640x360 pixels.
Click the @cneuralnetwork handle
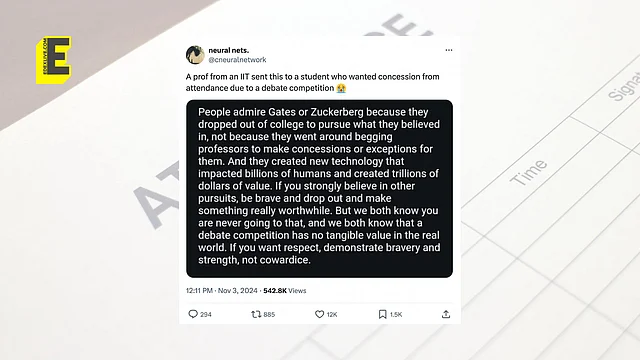[237, 60]
